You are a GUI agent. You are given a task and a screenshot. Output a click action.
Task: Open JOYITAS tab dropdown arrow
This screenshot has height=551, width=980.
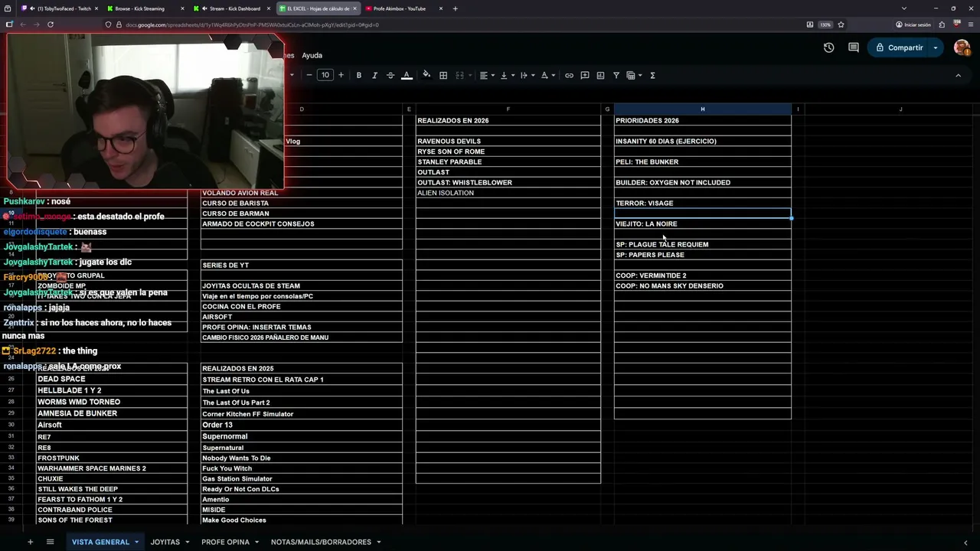[x=187, y=542]
